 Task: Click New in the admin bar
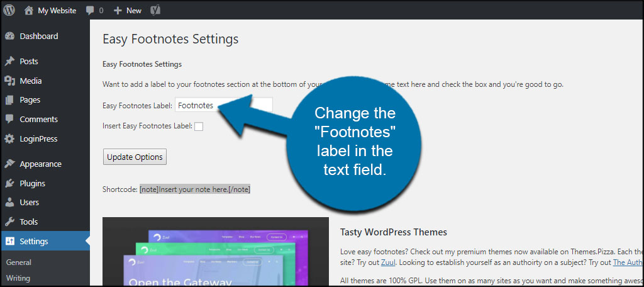coord(134,11)
